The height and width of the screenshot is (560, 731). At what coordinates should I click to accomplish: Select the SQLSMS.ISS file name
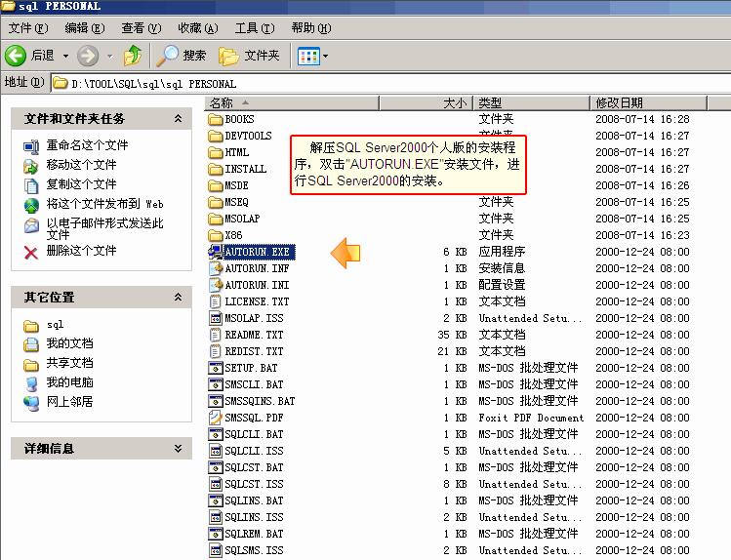[x=254, y=550]
